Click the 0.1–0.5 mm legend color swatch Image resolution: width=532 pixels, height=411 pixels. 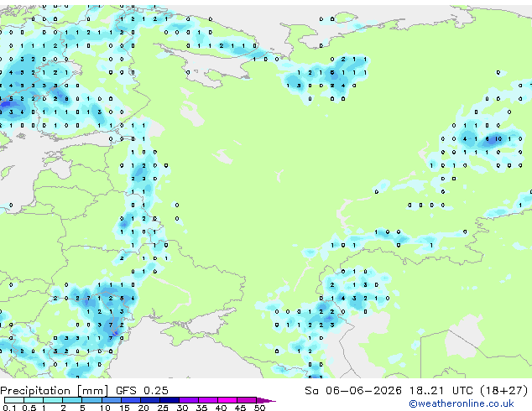(14, 400)
